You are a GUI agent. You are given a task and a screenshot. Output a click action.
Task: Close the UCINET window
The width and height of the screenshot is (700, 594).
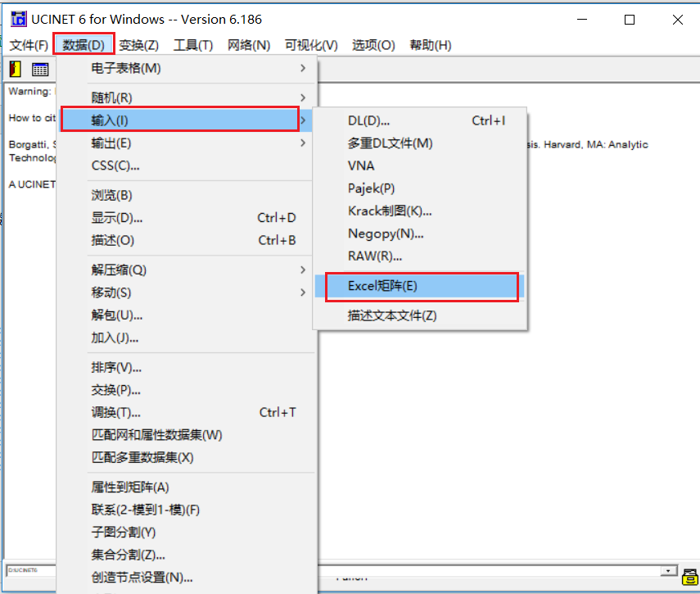678,20
